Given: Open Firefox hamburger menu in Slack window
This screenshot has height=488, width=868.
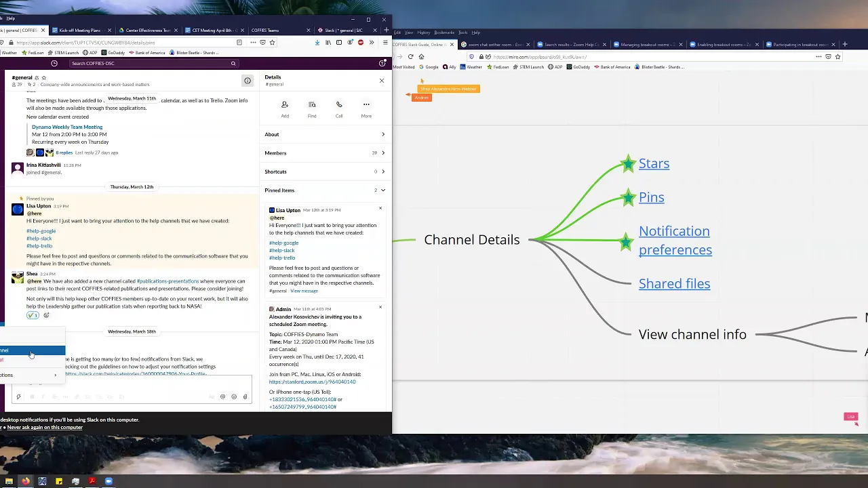Looking at the screenshot, I should 385,42.
